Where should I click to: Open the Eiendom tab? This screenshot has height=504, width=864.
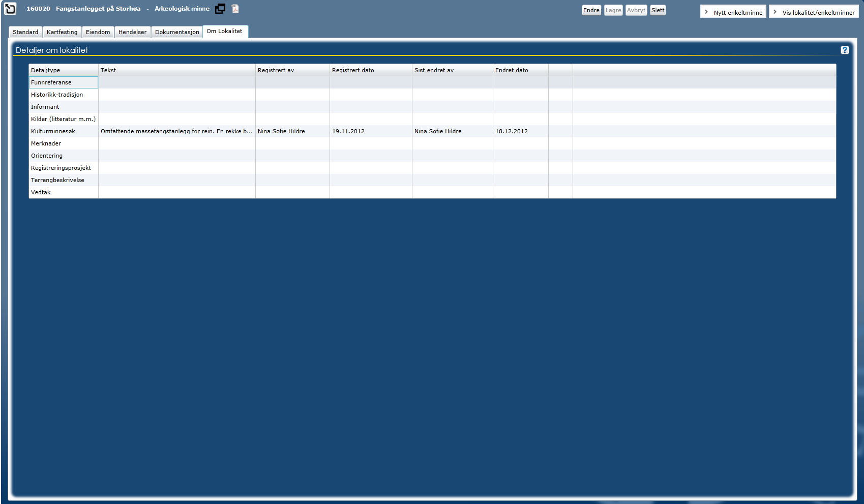click(98, 32)
